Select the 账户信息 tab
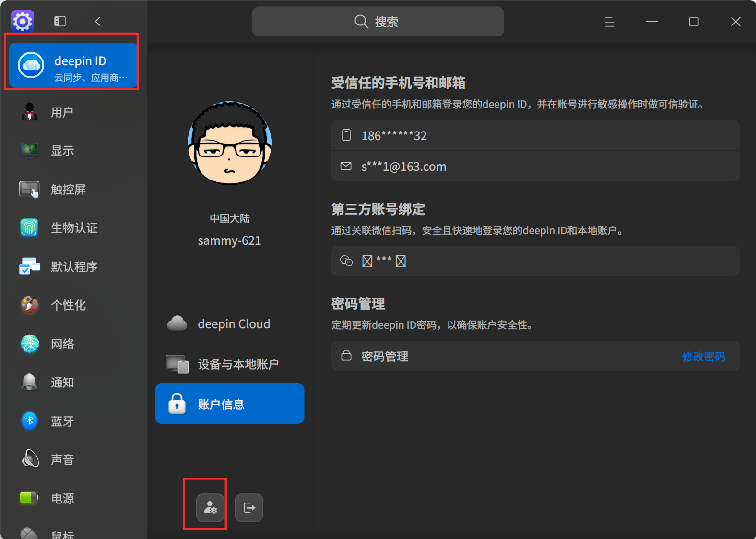This screenshot has height=539, width=756. (x=229, y=404)
